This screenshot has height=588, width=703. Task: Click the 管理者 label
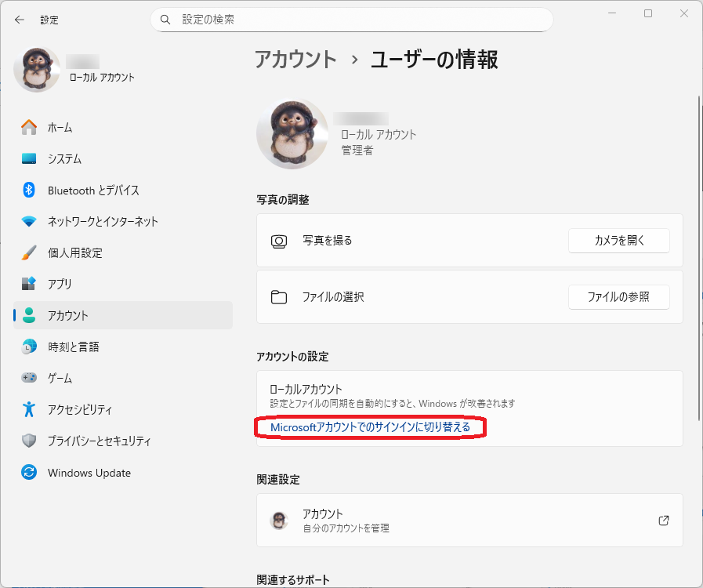[x=357, y=151]
